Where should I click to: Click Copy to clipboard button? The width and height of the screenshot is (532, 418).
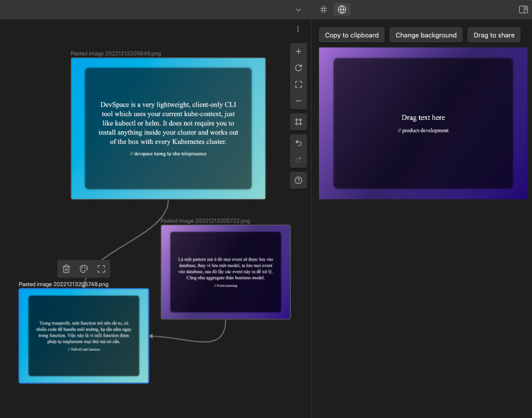(351, 35)
